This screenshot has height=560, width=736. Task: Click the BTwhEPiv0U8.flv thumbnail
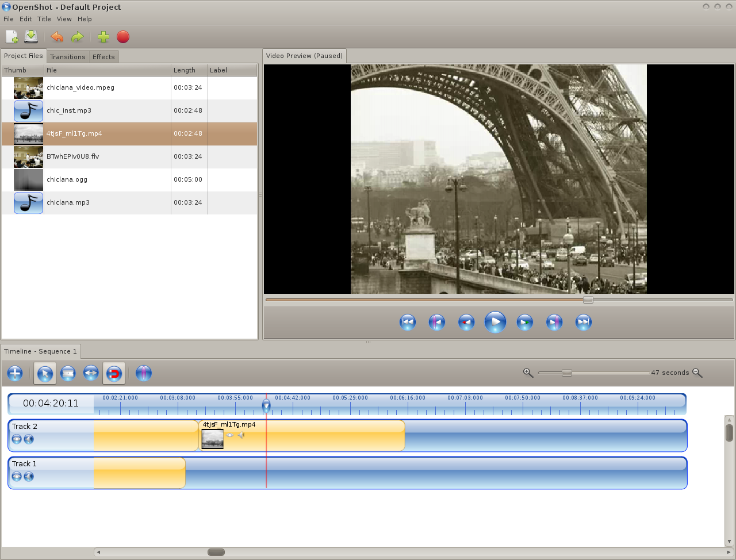pyautogui.click(x=29, y=157)
